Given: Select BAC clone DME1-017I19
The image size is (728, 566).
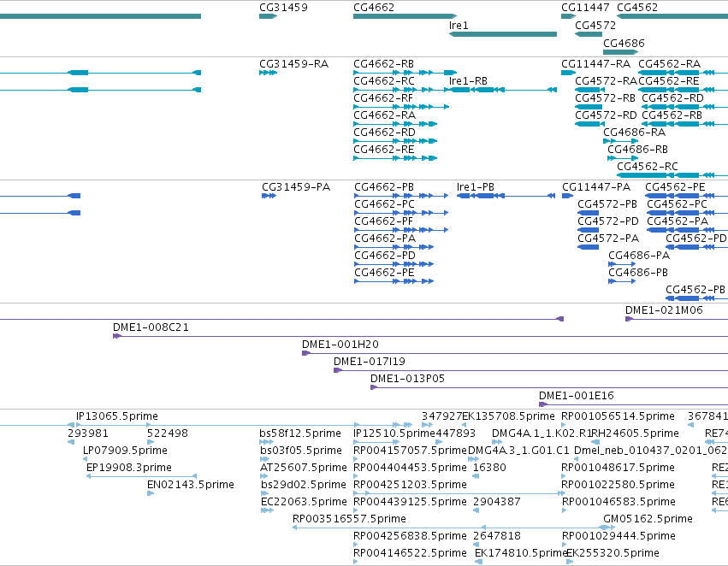Looking at the screenshot, I should tap(530, 371).
